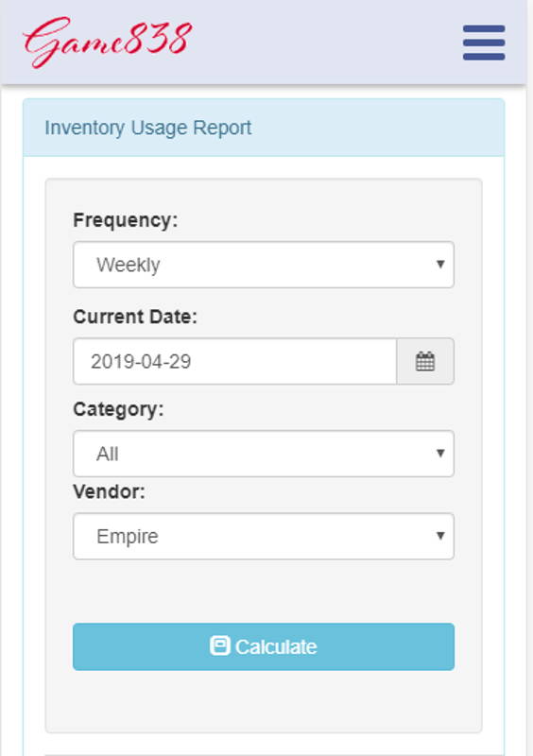The image size is (533, 756).
Task: Click the Category label
Action: point(118,409)
